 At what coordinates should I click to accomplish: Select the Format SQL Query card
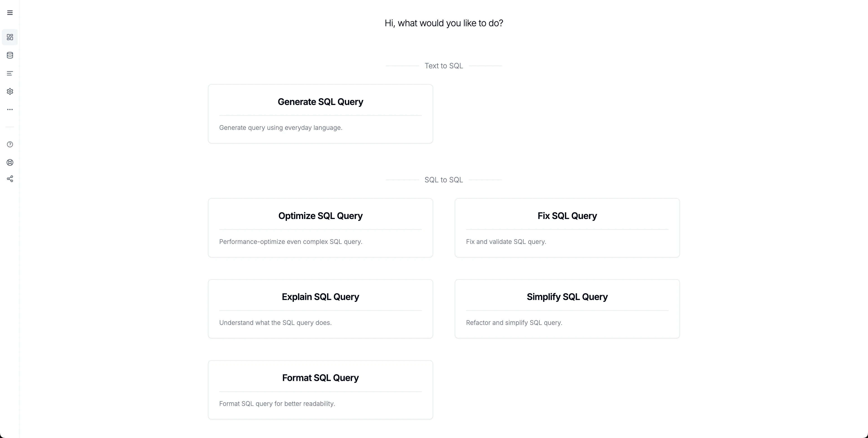(x=320, y=378)
